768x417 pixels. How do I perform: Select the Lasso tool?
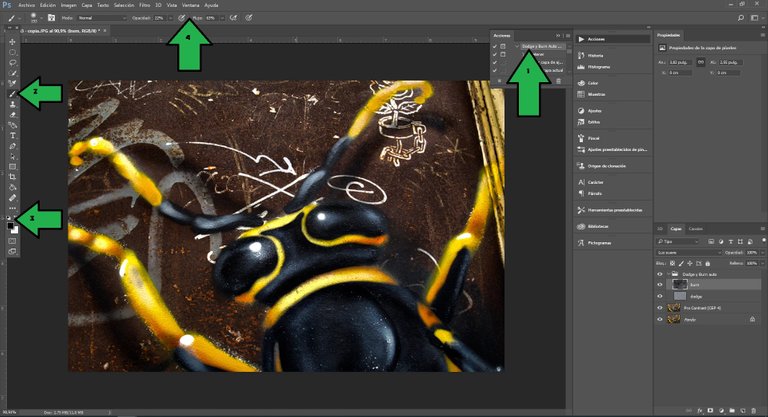(x=12, y=63)
